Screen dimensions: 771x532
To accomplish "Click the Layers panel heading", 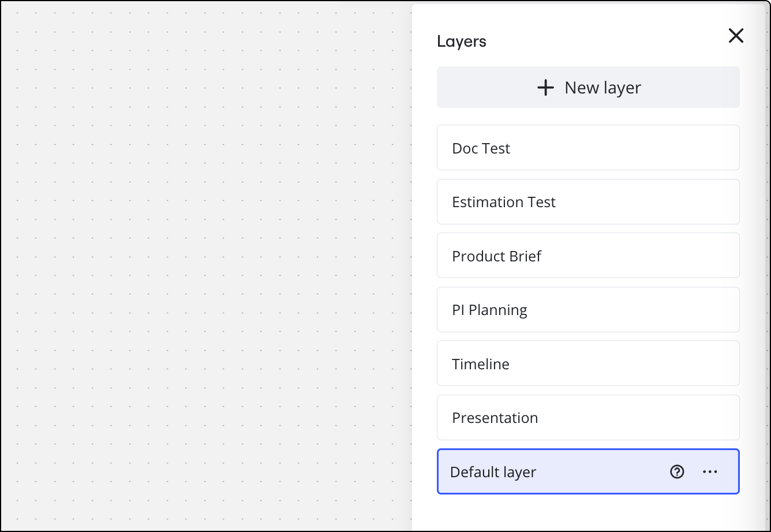I will pyautogui.click(x=462, y=42).
